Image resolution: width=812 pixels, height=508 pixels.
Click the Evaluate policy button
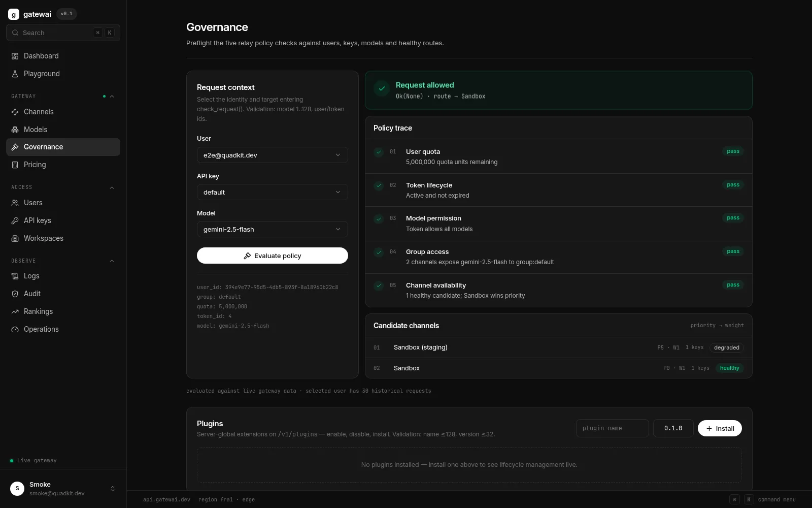point(273,256)
